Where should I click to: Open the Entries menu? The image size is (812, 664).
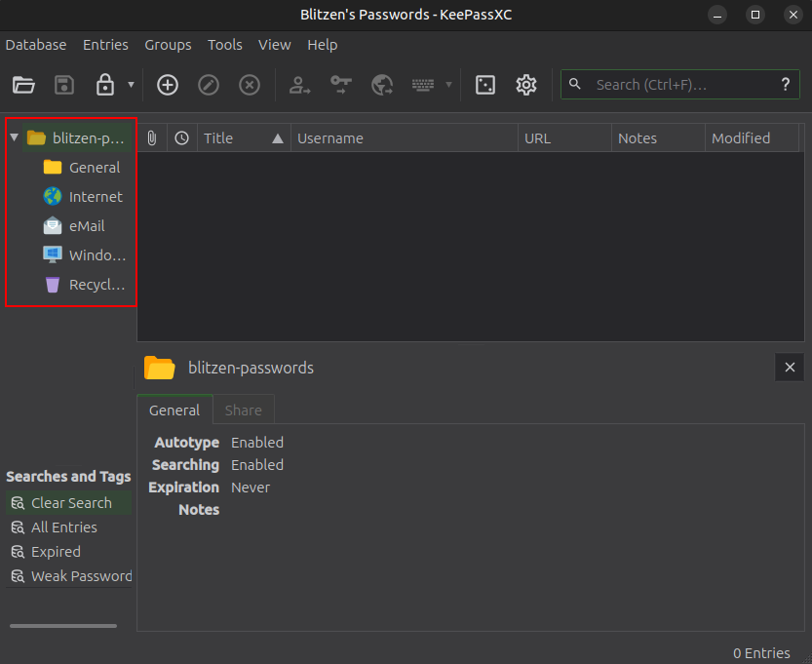coord(105,45)
